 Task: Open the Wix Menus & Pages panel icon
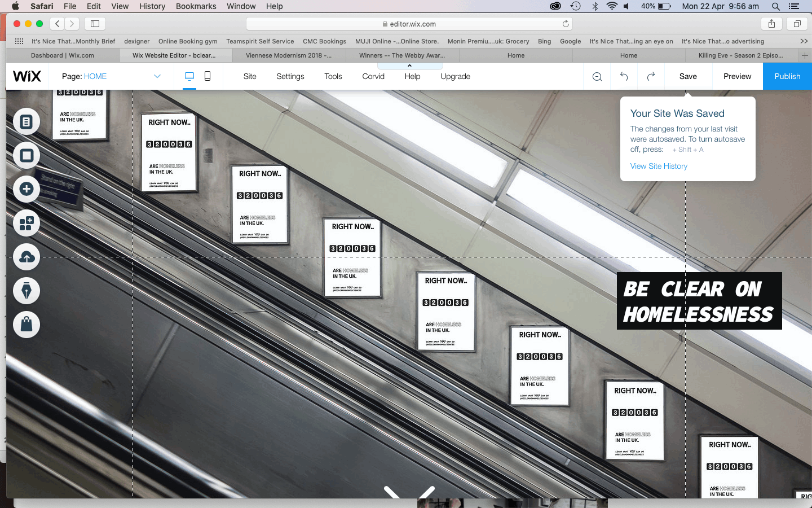[27, 122]
